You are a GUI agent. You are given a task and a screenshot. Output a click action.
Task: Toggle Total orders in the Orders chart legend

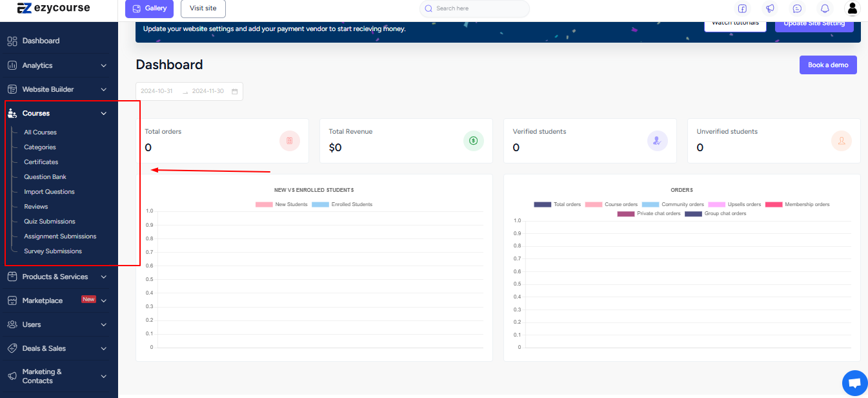558,204
